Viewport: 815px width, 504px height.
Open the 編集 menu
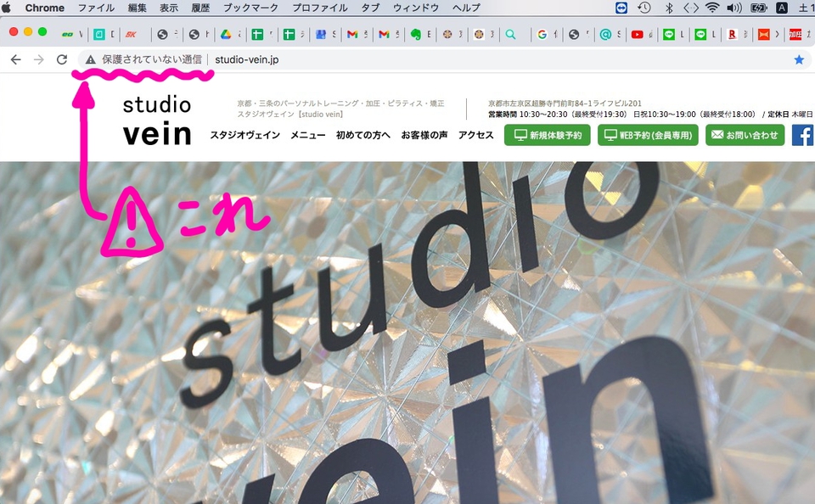[x=138, y=8]
